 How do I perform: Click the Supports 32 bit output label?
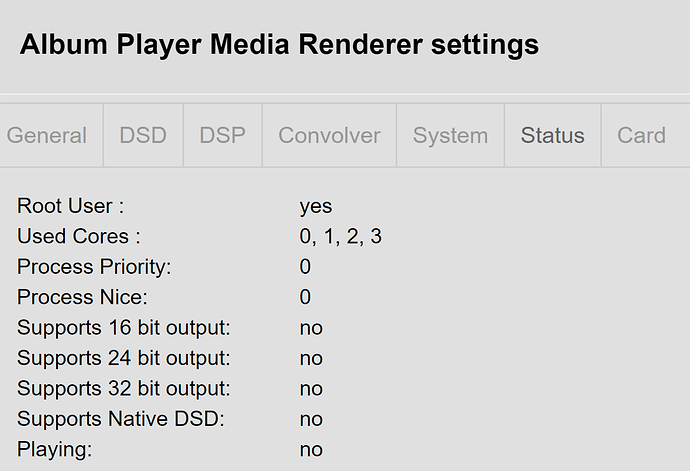click(x=124, y=389)
